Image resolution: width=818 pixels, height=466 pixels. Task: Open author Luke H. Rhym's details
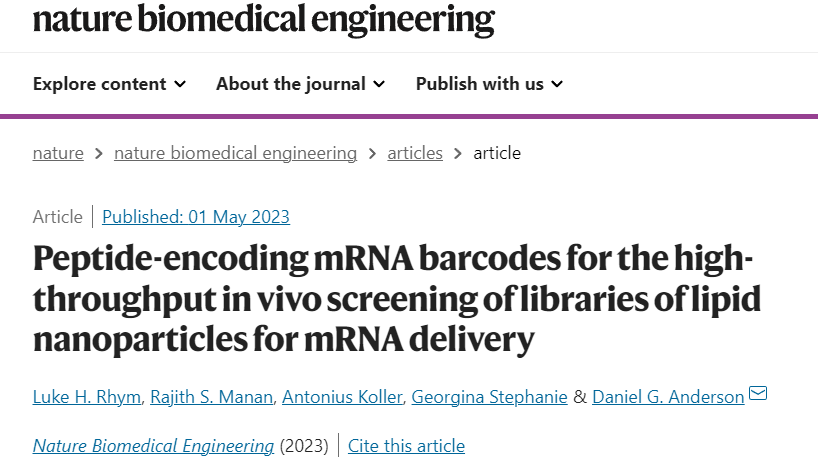click(x=87, y=397)
